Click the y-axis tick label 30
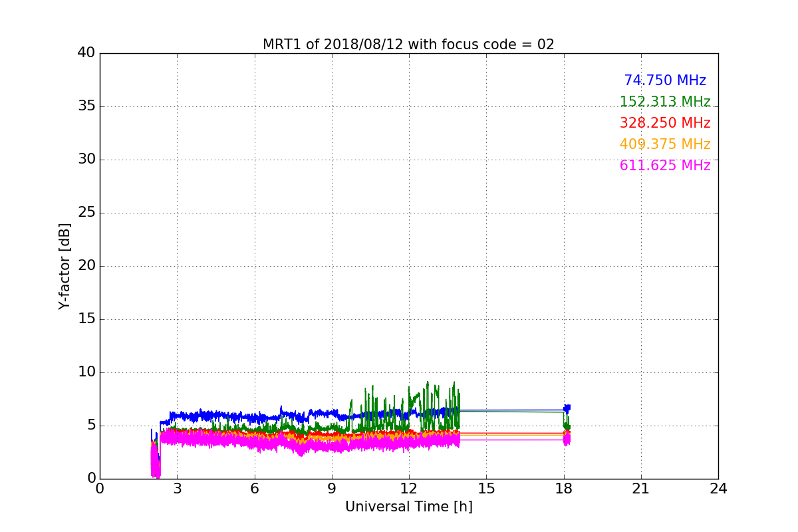This screenshot has width=798, height=532. pos(86,159)
